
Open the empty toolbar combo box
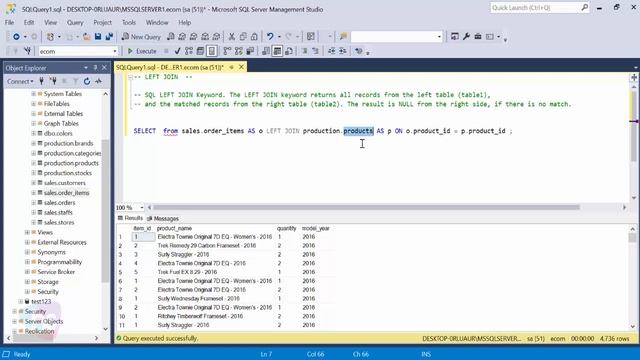coord(439,37)
